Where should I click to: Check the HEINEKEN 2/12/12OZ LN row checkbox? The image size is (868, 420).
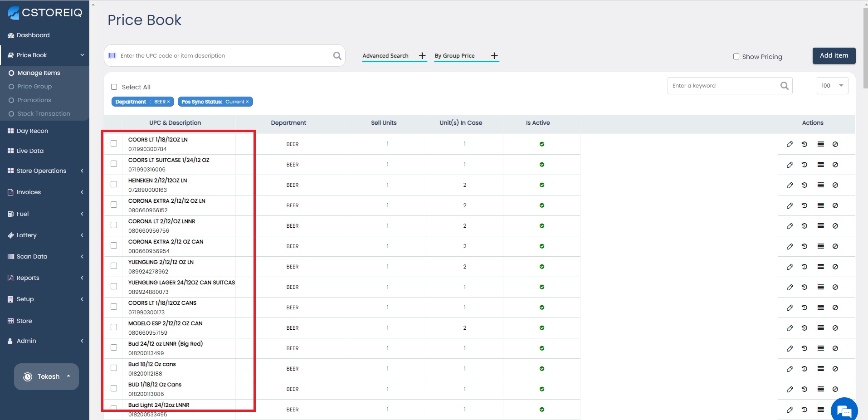click(114, 184)
